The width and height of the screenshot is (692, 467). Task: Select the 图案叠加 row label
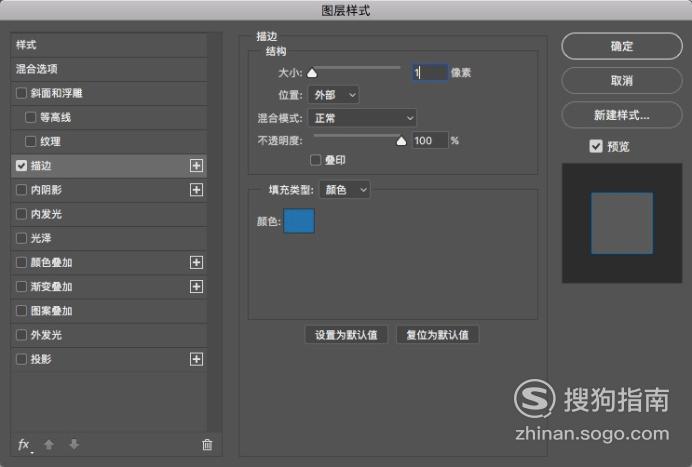(x=51, y=311)
